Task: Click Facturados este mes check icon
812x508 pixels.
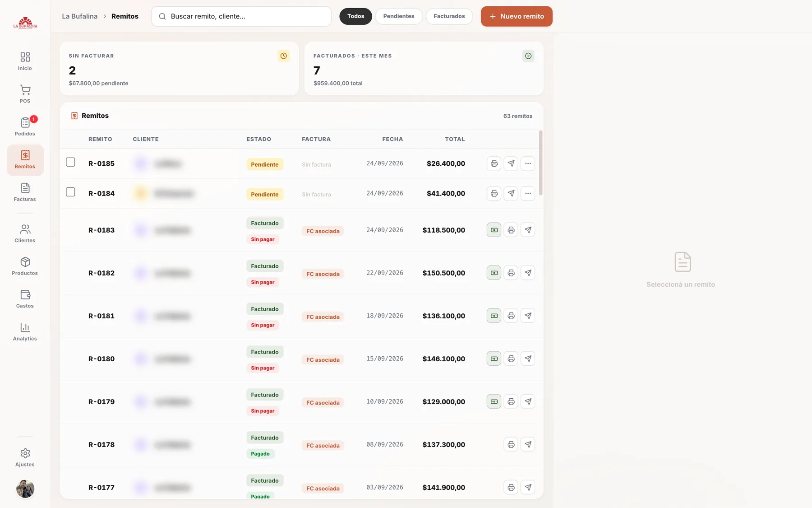Action: coord(528,56)
